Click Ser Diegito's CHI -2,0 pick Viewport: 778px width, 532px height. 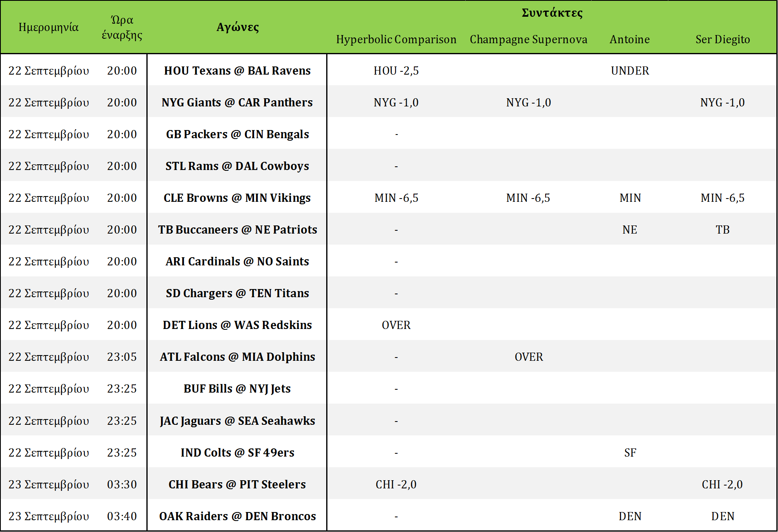[722, 485]
